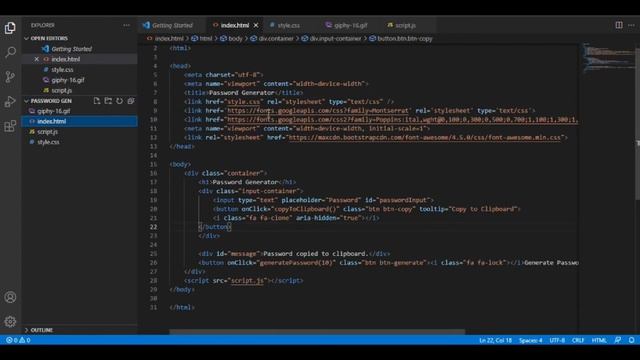This screenshot has height=360, width=640.
Task: Collapse all folders in PASSWORD GEN explorer
Action: click(x=131, y=101)
